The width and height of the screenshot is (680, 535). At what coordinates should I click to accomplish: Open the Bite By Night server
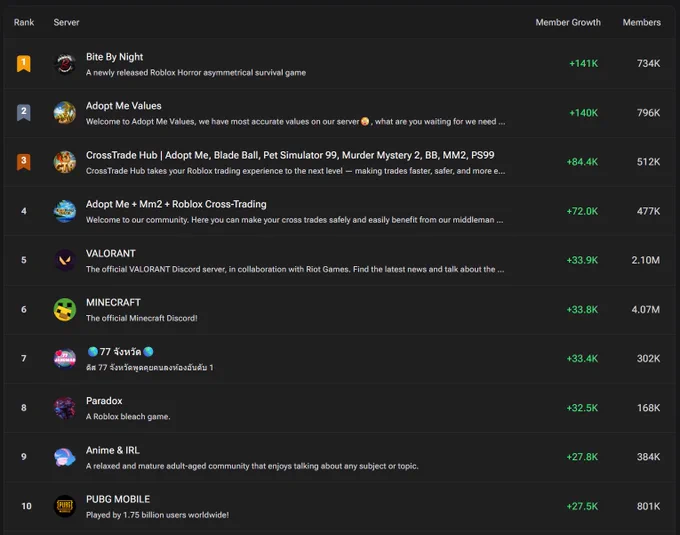coord(114,57)
